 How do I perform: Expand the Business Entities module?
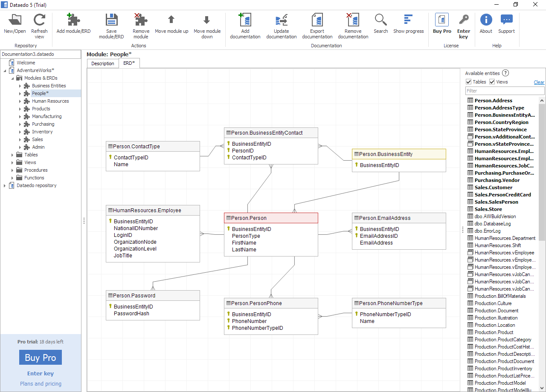point(20,86)
